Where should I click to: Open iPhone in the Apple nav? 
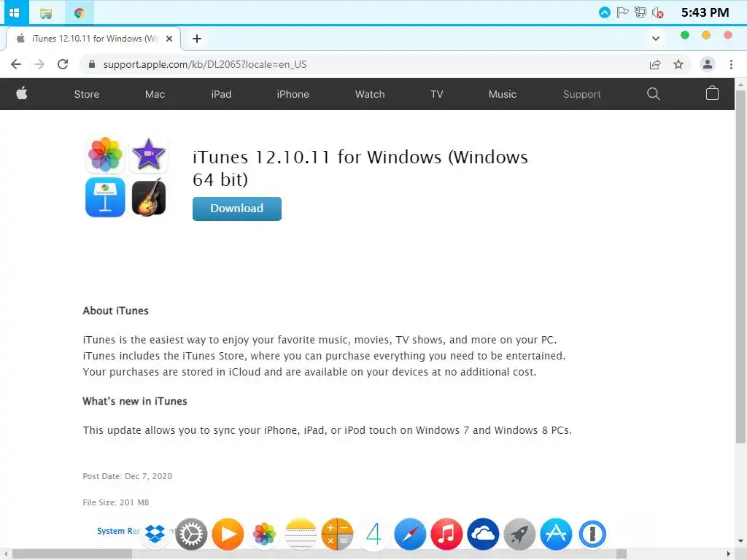tap(293, 94)
